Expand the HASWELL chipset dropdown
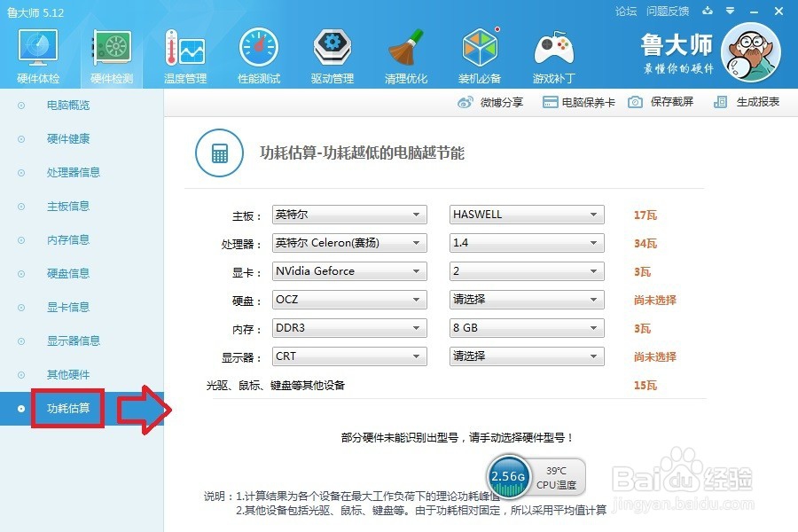The height and width of the screenshot is (532, 798). (527, 215)
